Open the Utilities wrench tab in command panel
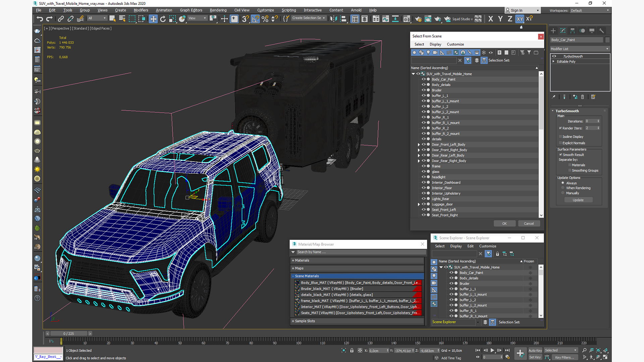Image resolution: width=644 pixels, height=362 pixels. click(601, 31)
